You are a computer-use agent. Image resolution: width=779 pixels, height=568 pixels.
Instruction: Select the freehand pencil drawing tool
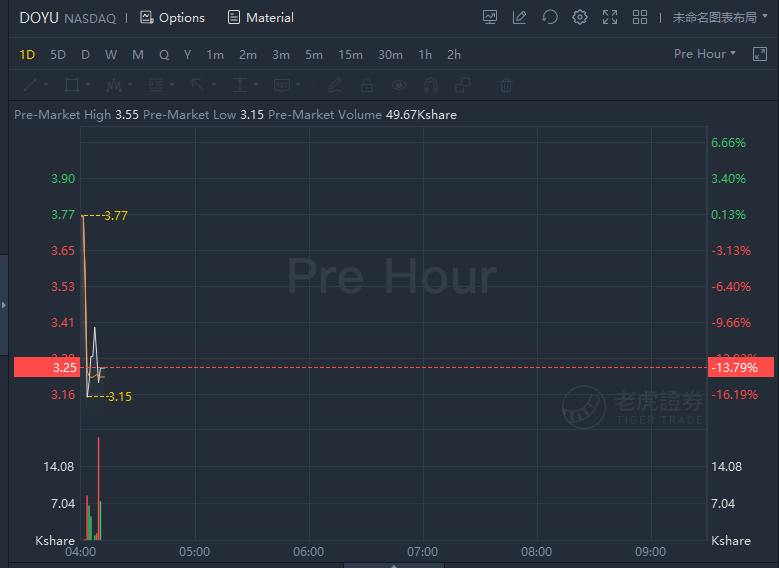(x=334, y=85)
